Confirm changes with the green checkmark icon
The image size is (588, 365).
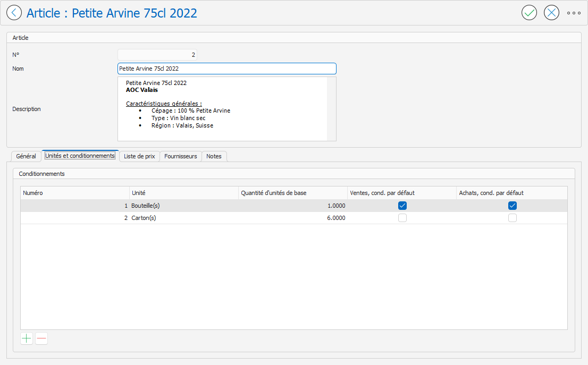(x=529, y=13)
